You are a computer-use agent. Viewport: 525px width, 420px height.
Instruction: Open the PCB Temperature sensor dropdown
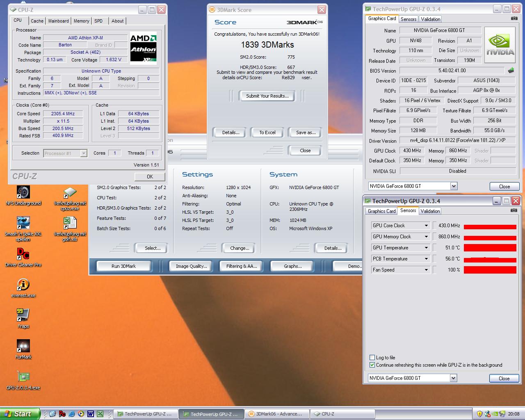coord(426,259)
